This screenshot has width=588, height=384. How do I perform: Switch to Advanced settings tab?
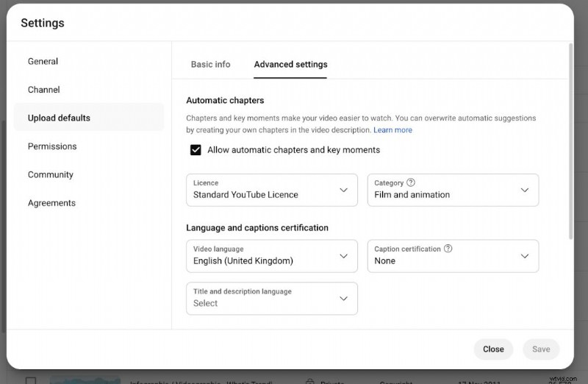point(290,64)
